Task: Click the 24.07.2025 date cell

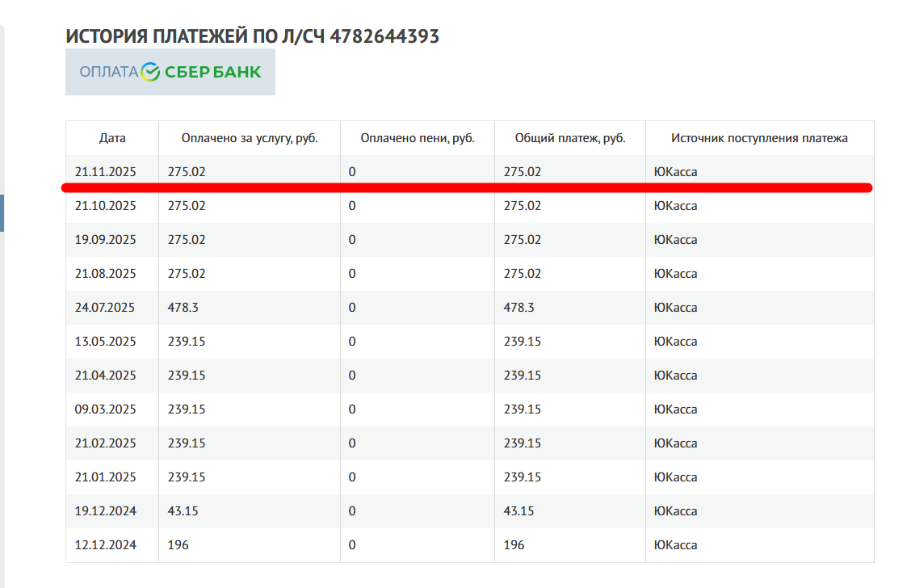Action: coord(105,308)
